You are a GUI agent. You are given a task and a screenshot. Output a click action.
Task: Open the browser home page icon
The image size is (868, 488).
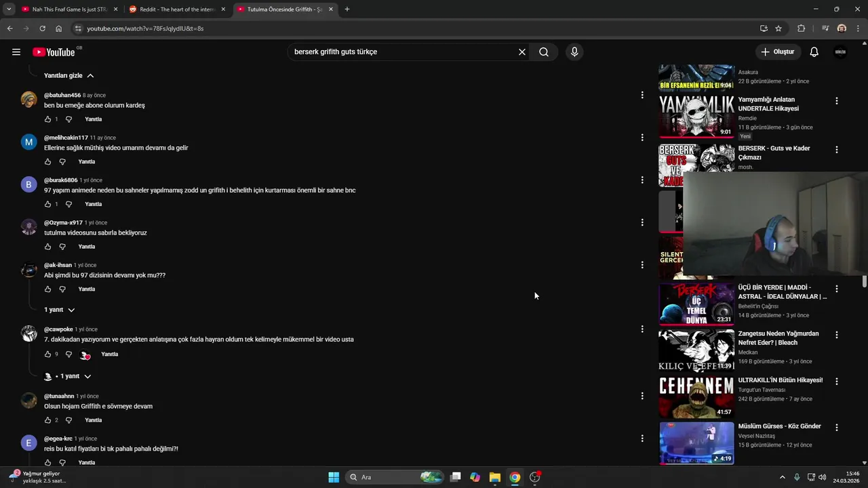pyautogui.click(x=59, y=28)
